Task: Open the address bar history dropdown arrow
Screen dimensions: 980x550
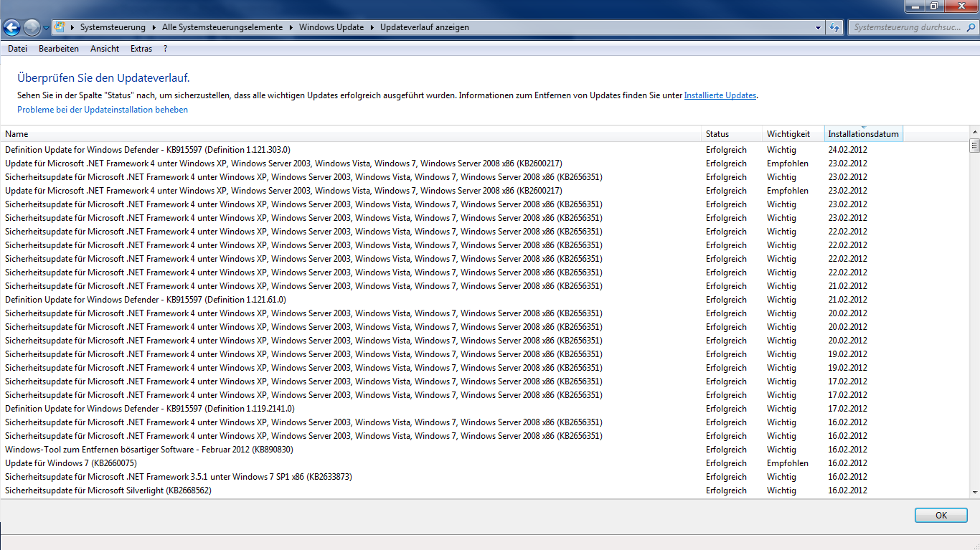Action: (x=819, y=27)
